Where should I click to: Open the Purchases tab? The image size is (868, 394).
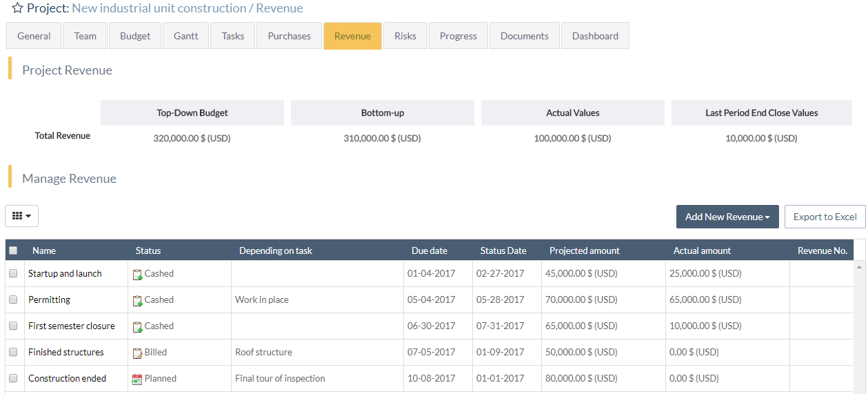290,36
